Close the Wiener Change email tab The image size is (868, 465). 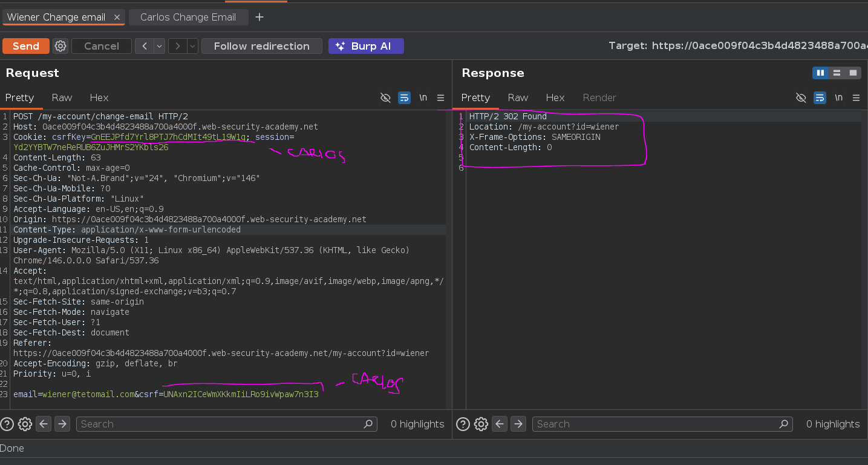117,18
